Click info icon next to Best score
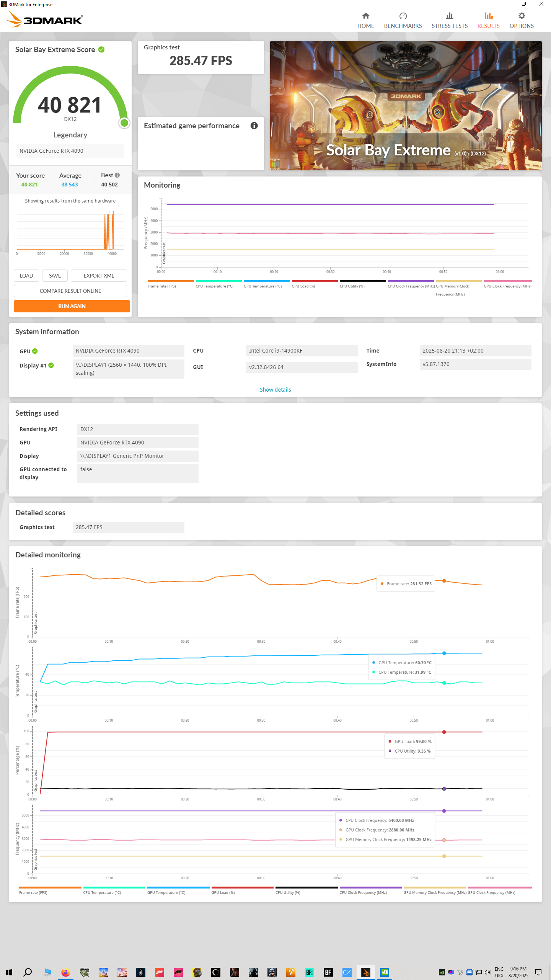This screenshot has height=980, width=551. point(117,175)
